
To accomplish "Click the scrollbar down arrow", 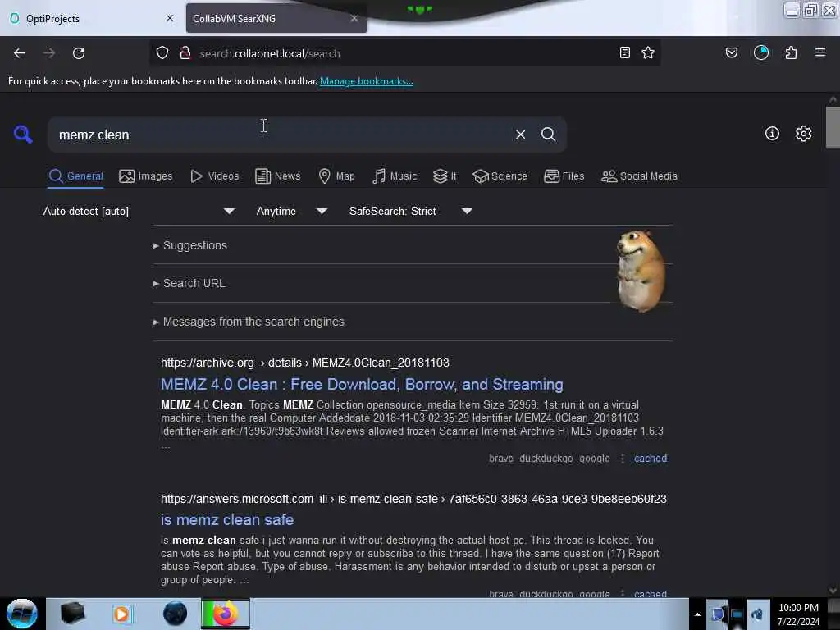I will [833, 591].
